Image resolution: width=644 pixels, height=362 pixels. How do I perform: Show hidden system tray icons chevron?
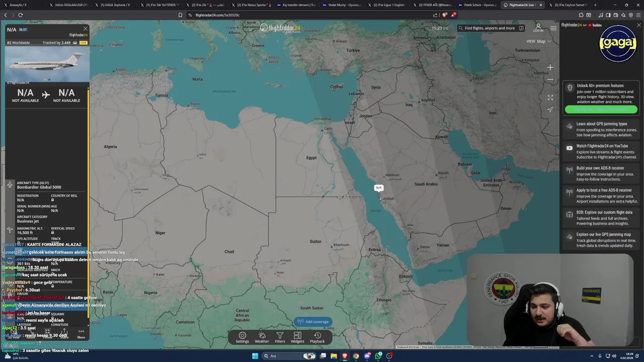click(592, 356)
